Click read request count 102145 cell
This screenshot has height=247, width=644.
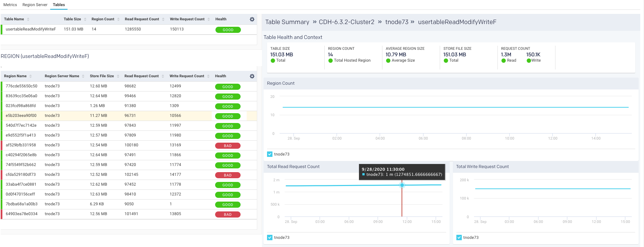pyautogui.click(x=131, y=174)
